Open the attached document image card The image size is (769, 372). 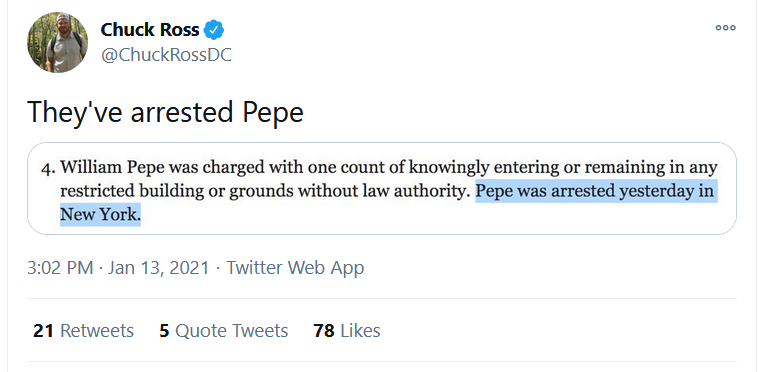coord(382,189)
